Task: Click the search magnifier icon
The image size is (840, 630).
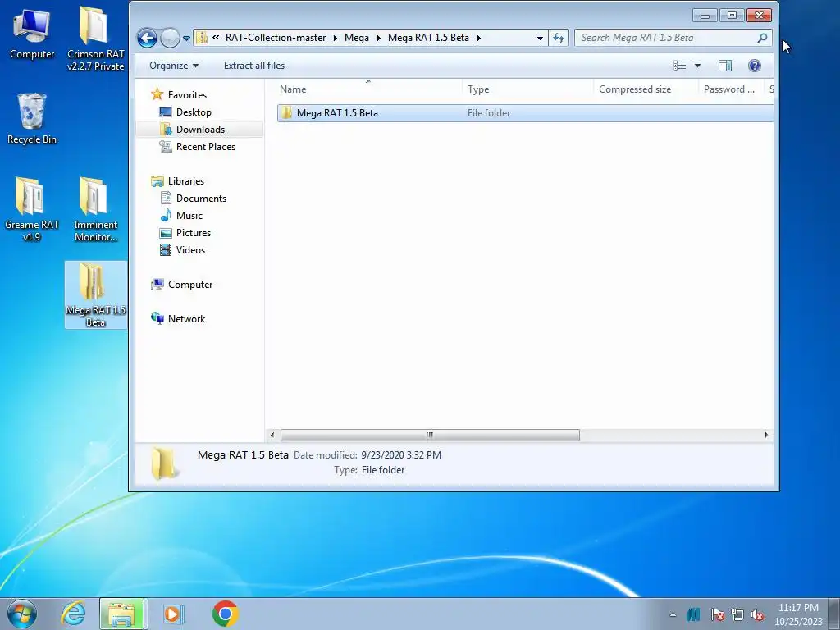Action: pos(762,38)
